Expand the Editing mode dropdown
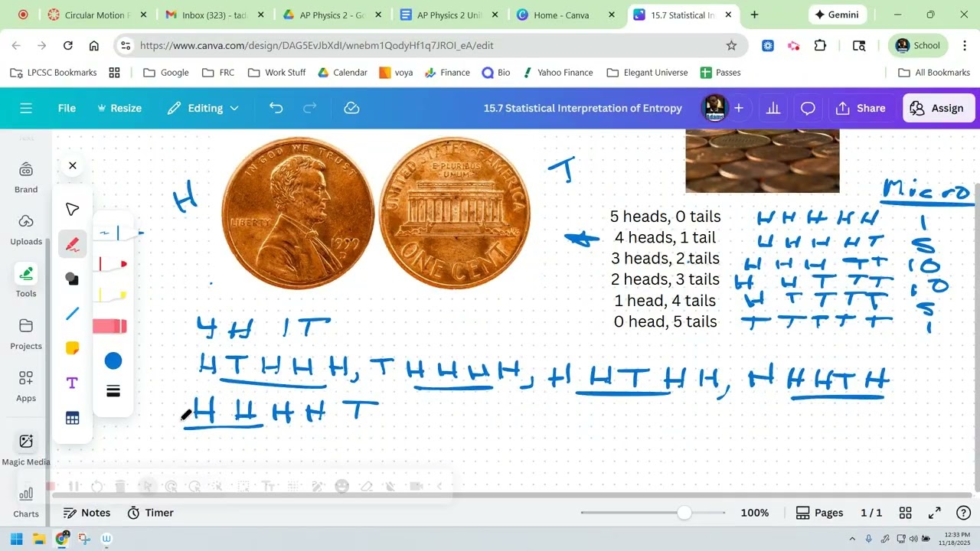Viewport: 980px width, 551px height. click(x=204, y=108)
